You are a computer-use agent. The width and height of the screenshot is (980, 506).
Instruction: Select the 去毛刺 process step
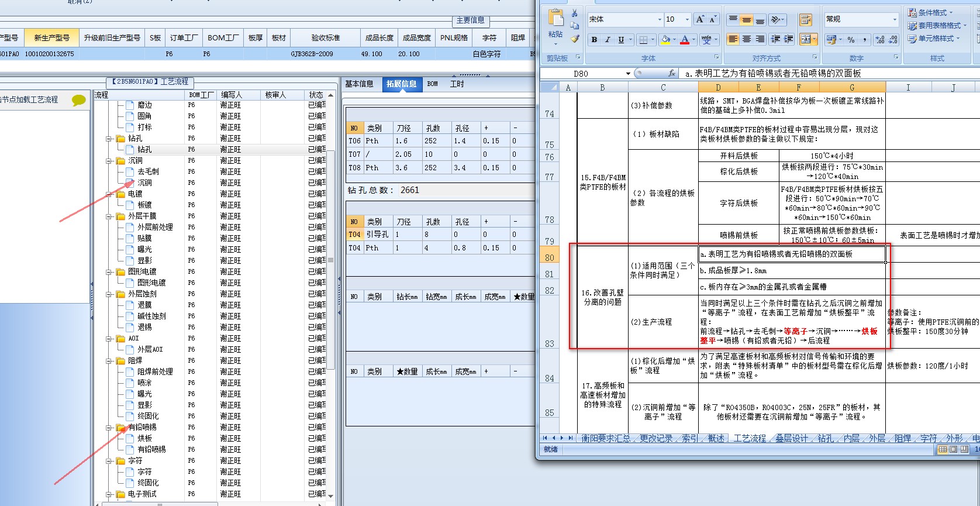click(148, 171)
